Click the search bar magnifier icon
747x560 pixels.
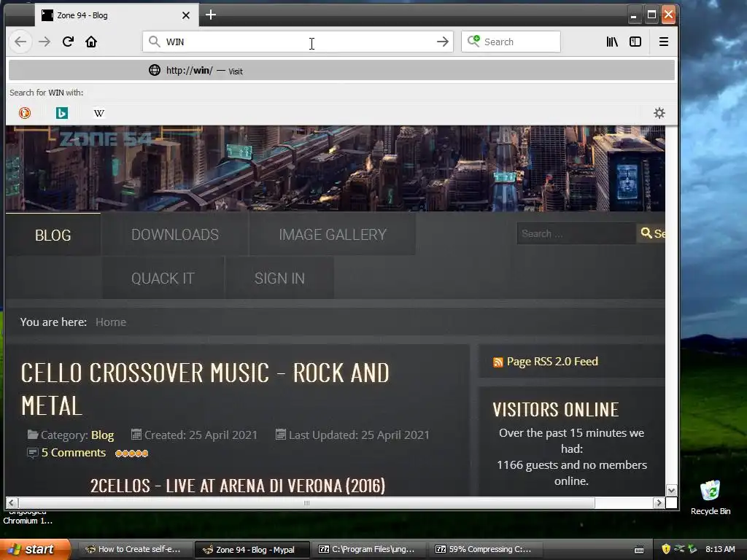tap(473, 41)
